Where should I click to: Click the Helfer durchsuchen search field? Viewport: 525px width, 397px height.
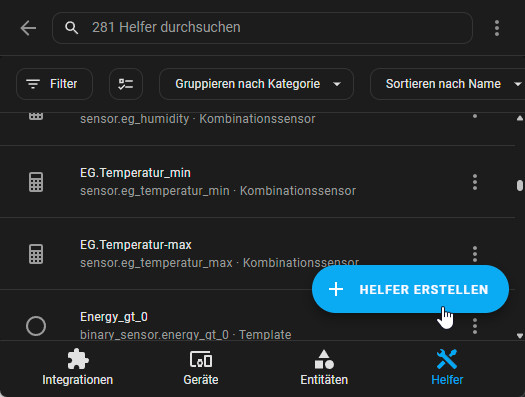point(262,28)
